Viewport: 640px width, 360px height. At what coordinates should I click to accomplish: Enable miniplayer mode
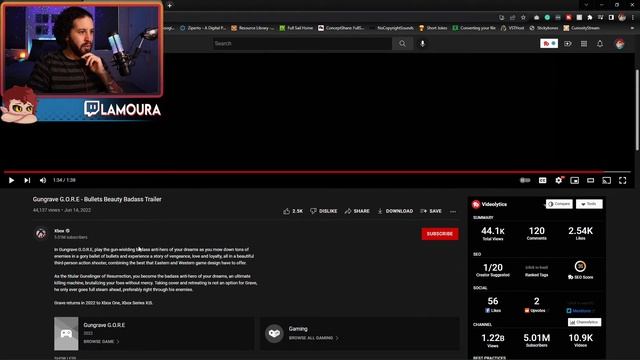[575, 180]
